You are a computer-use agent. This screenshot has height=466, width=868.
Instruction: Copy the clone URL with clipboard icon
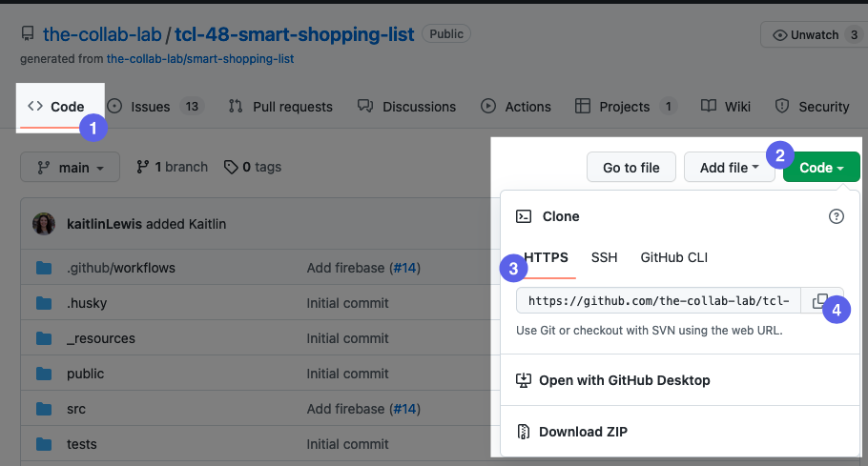(820, 301)
